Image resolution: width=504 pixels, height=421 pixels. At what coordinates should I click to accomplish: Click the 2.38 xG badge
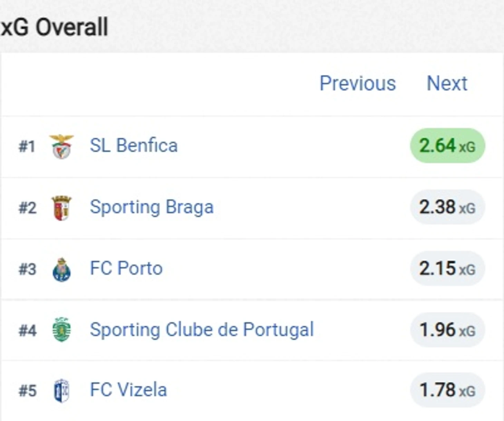coord(447,207)
